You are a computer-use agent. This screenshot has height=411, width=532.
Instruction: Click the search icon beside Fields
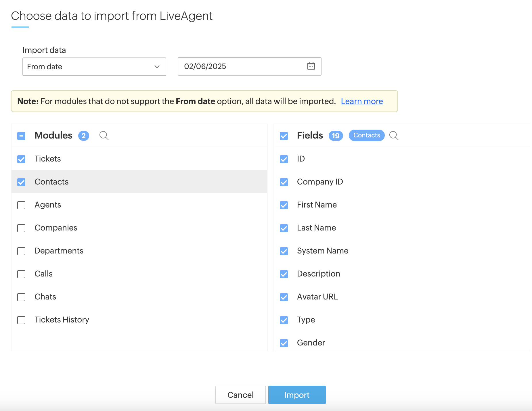pyautogui.click(x=394, y=135)
